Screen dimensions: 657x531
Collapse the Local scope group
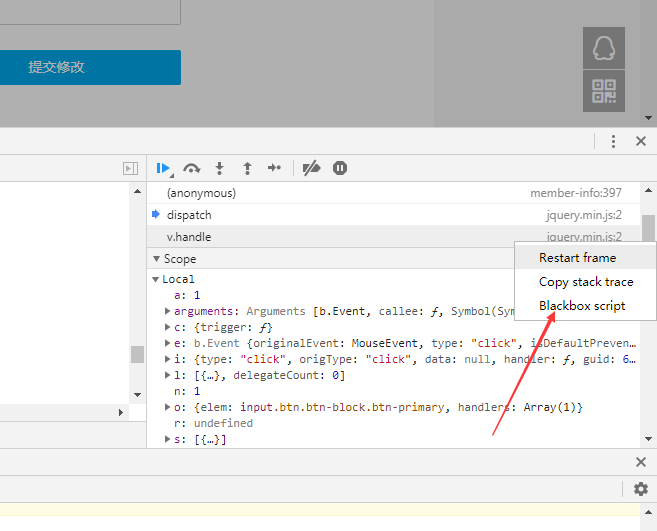155,280
